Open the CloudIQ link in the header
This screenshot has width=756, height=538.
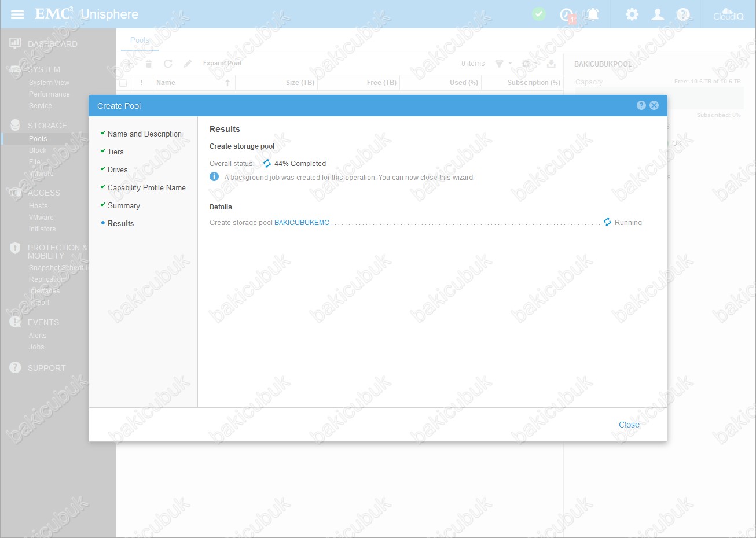[x=728, y=14]
